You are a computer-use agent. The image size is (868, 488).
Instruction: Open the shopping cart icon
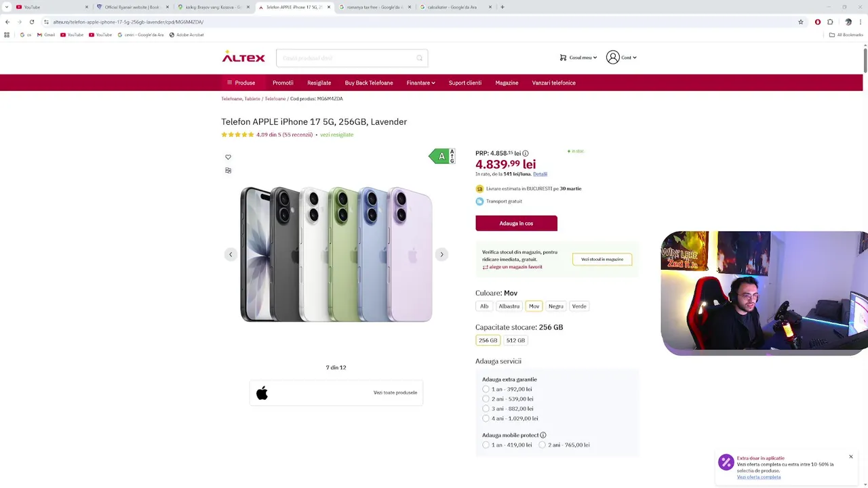563,58
